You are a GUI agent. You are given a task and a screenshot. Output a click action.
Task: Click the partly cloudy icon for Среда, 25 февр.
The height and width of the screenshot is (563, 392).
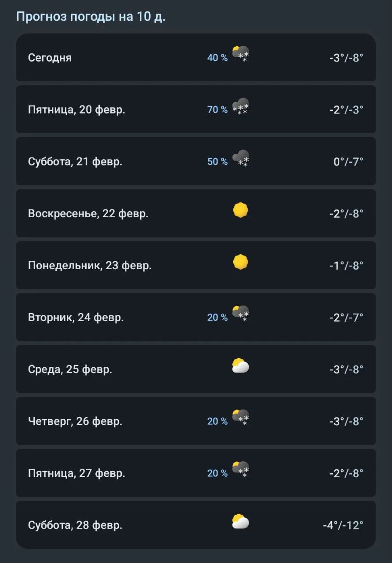click(x=240, y=366)
